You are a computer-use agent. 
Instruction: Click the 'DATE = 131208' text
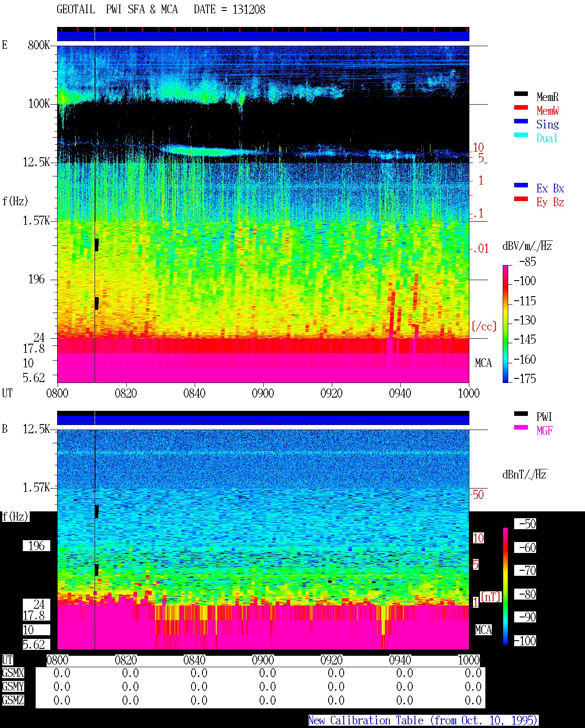(229, 10)
